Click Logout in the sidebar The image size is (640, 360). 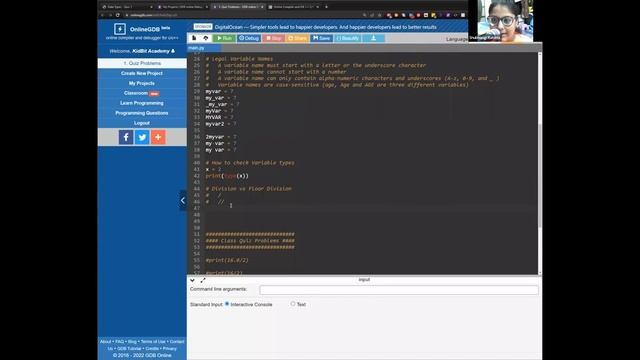point(142,123)
